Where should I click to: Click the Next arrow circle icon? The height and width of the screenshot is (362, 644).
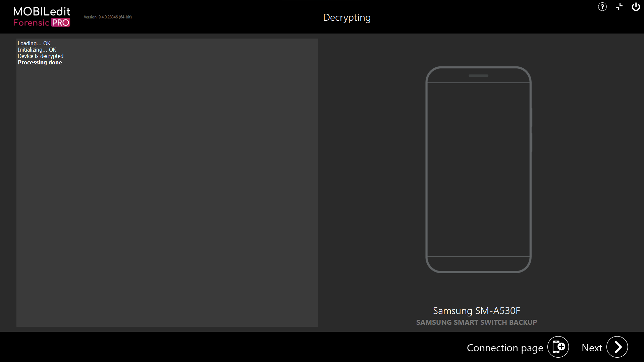[x=617, y=347]
